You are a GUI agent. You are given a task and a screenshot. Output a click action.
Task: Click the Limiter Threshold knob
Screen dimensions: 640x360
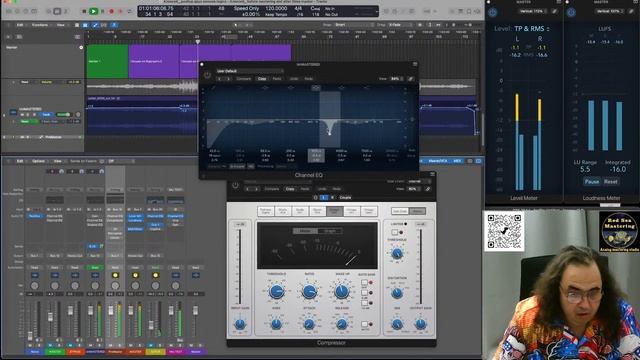[397, 253]
